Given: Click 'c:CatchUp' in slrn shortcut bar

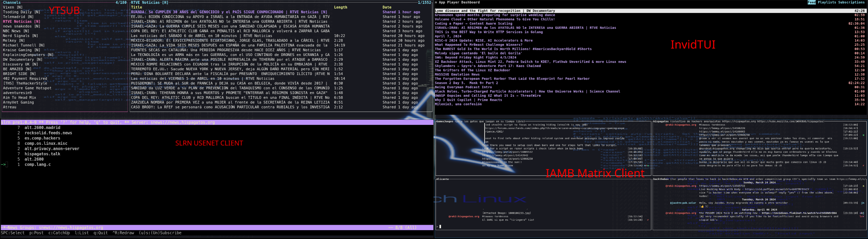Looking at the screenshot, I should click(x=59, y=233).
